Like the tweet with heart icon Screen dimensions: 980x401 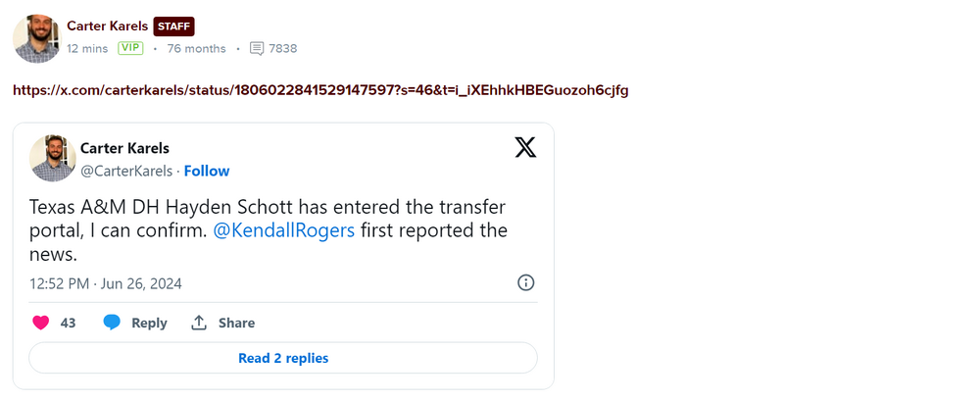(40, 323)
